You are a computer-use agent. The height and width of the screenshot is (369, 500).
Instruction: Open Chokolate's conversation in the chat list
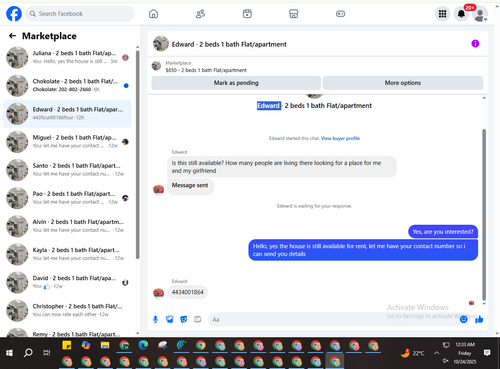click(x=67, y=85)
